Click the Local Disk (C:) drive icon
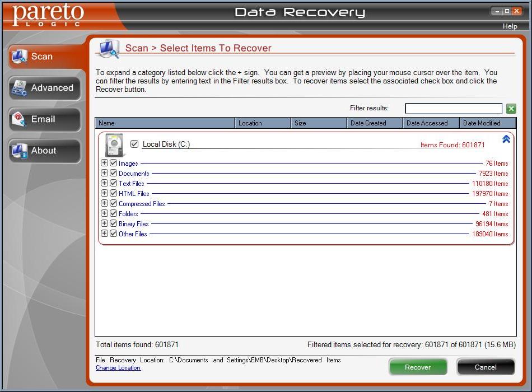The width and height of the screenshot is (532, 392). [115, 145]
